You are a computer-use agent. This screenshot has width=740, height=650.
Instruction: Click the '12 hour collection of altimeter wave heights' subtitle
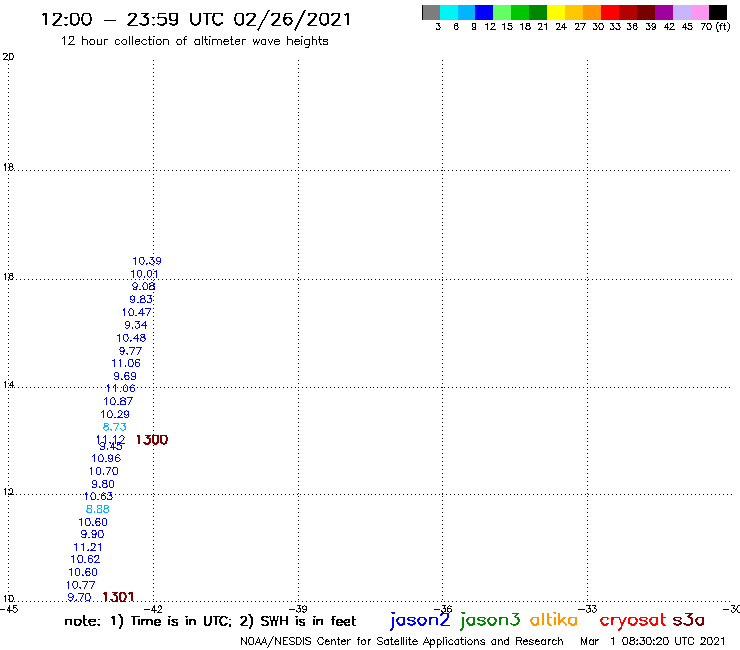tap(194, 41)
